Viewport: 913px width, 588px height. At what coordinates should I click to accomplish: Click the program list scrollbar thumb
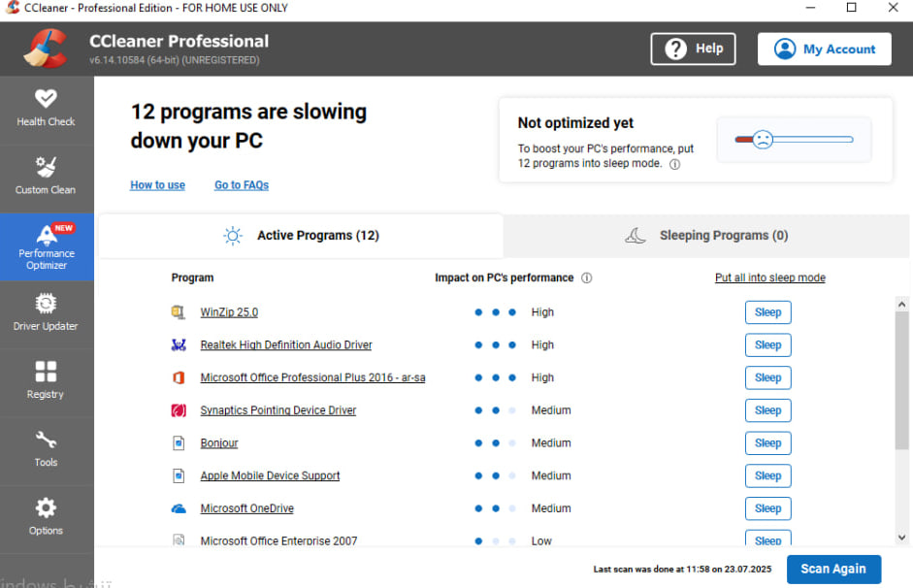[x=901, y=380]
